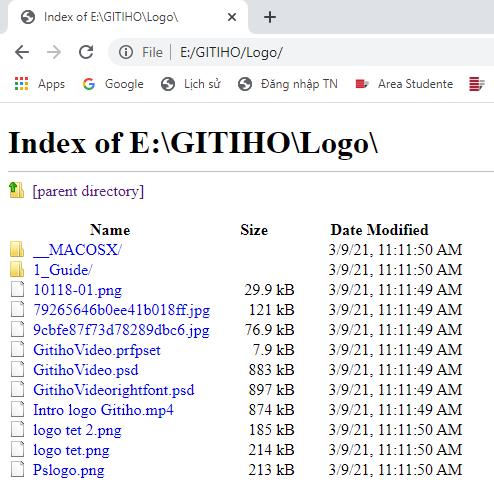
Task: Click file icon beside logo tet.png
Action: coord(17,449)
